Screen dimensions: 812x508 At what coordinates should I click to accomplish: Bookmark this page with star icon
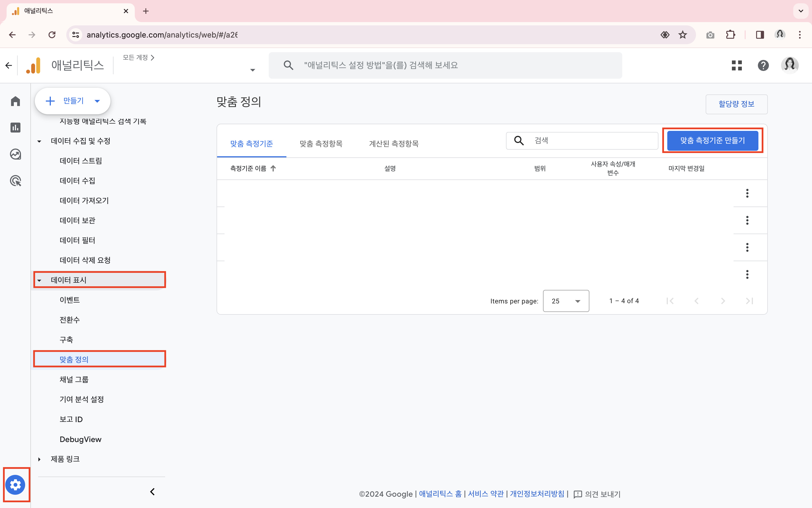tap(682, 35)
